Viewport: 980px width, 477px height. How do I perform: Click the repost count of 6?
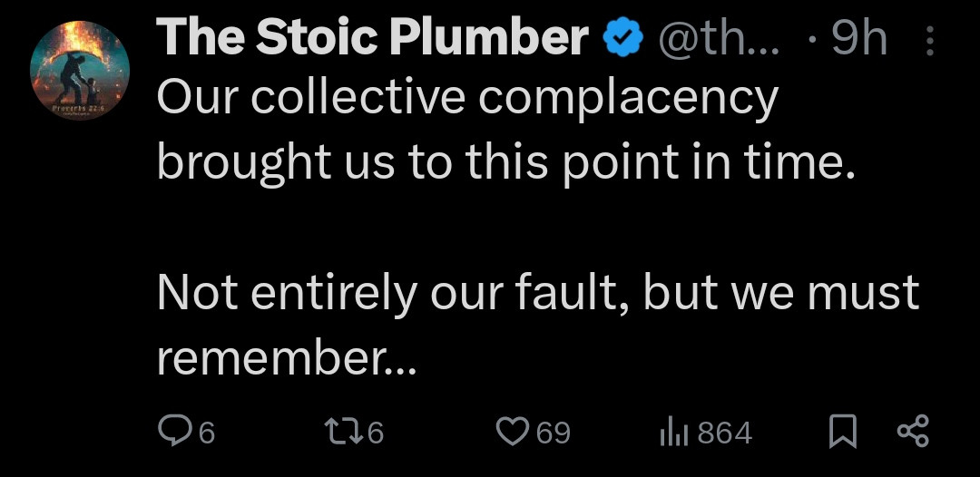pyautogui.click(x=376, y=433)
